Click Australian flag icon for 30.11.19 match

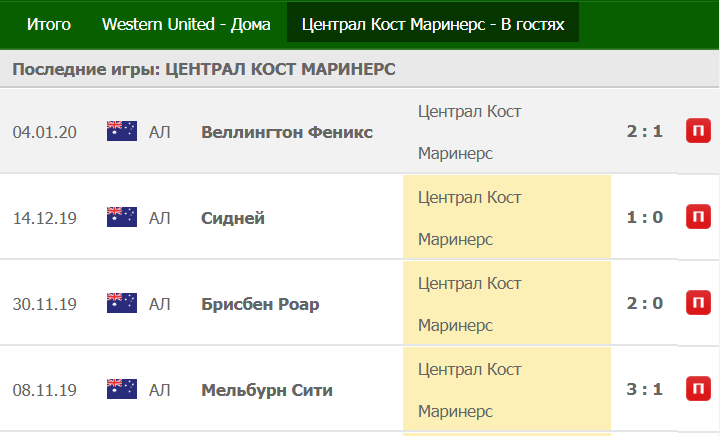pos(122,303)
